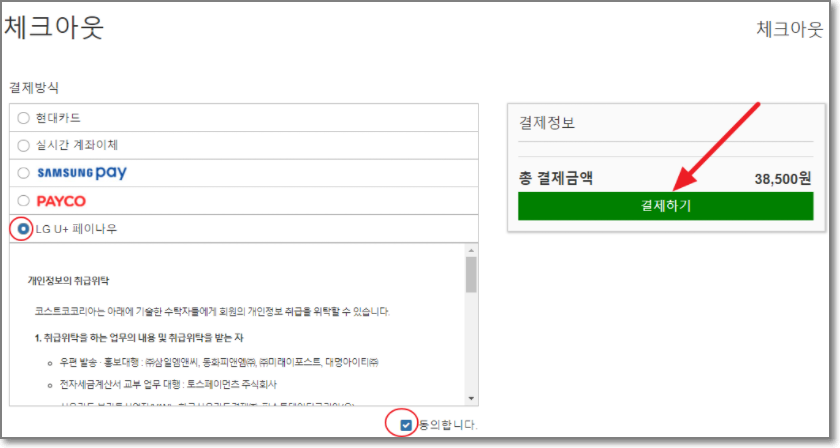Viewport: 840px width, 448px height.
Task: Select the 현대카드 payment radio button
Action: pos(23,118)
